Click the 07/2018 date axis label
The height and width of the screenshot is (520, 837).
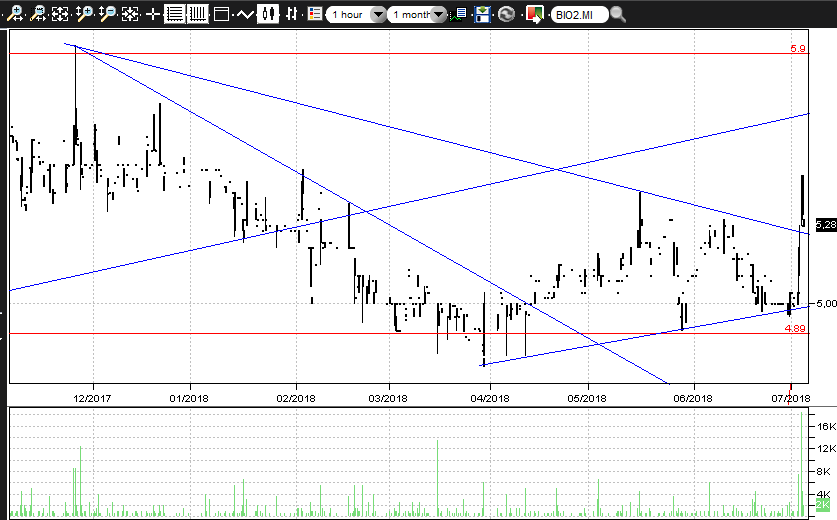(791, 398)
